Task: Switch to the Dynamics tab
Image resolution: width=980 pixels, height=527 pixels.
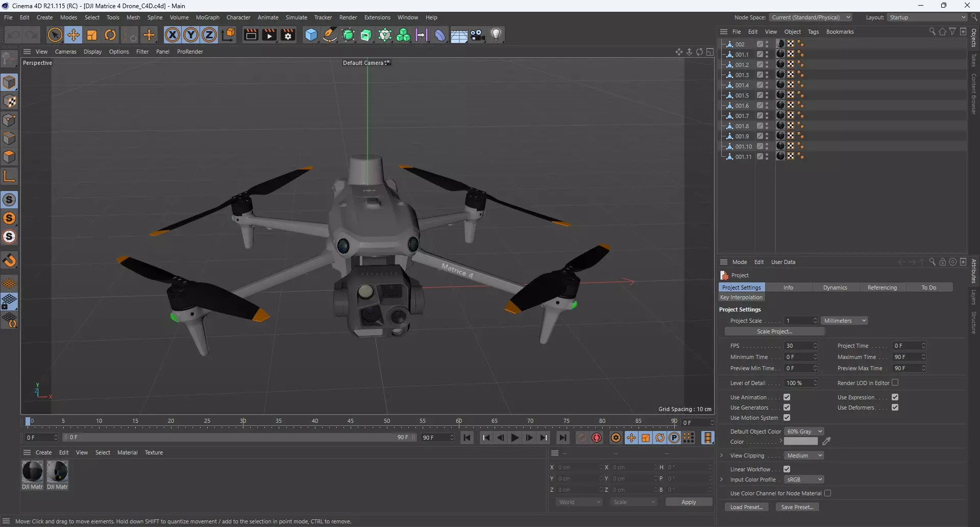Action: [x=835, y=288]
